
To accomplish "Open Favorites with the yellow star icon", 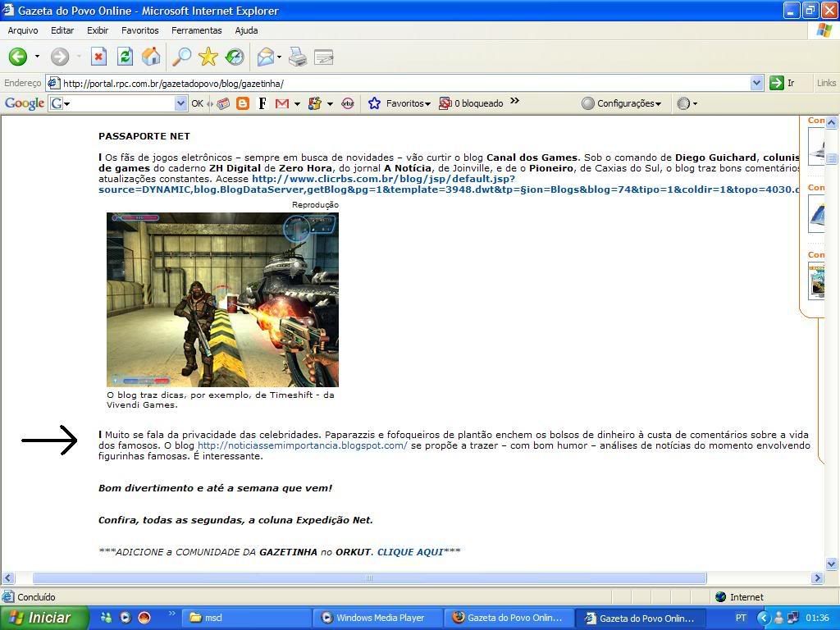I will point(208,57).
